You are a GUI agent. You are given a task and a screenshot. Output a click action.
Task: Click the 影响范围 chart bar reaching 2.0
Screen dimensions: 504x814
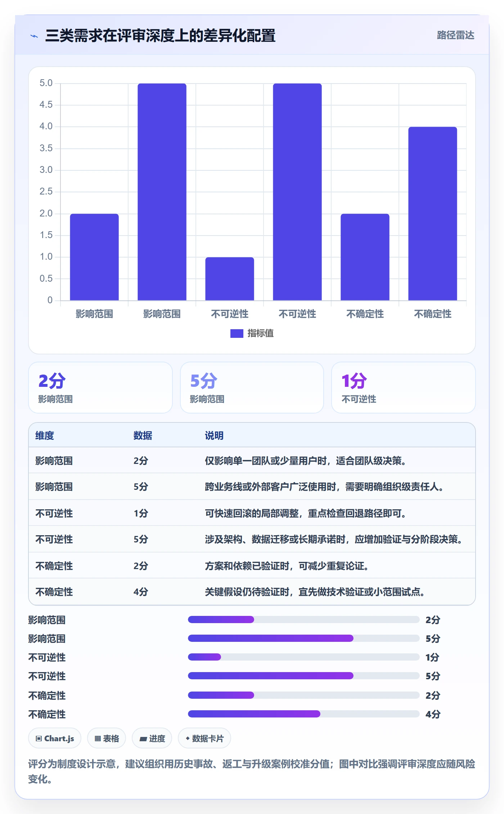pyautogui.click(x=94, y=257)
